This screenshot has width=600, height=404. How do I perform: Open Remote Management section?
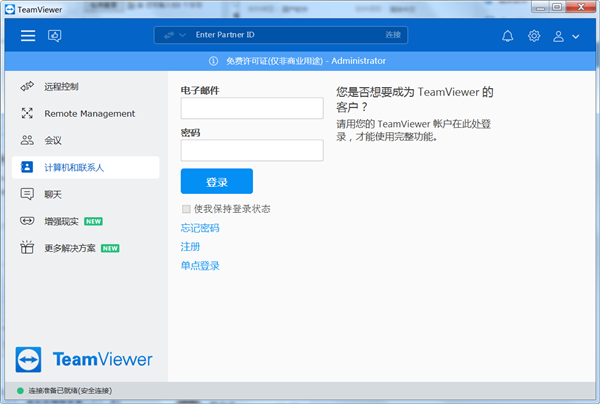(x=86, y=114)
